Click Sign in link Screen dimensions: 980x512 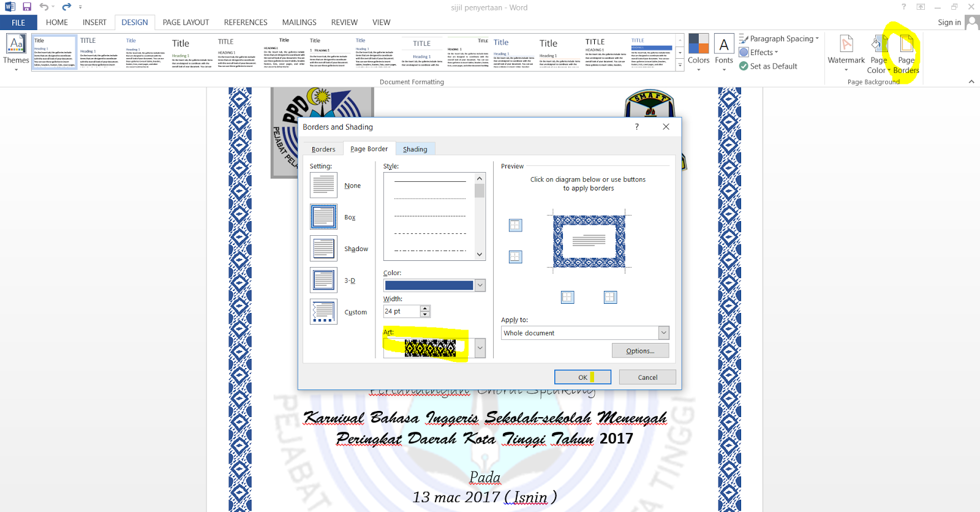pos(949,23)
